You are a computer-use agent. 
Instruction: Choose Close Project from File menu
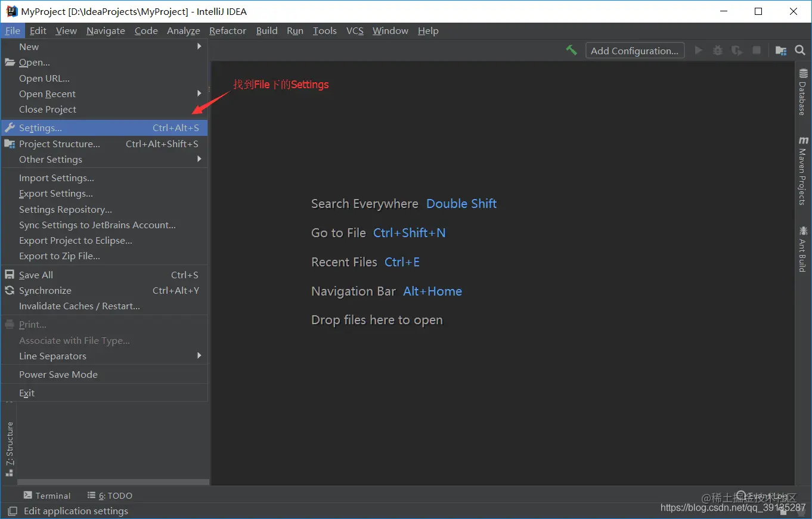point(104,109)
